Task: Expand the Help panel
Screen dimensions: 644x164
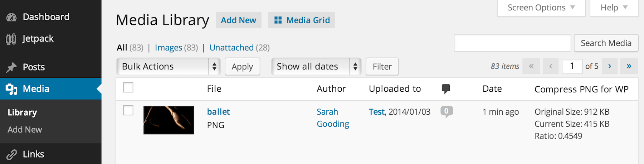Action: (614, 8)
